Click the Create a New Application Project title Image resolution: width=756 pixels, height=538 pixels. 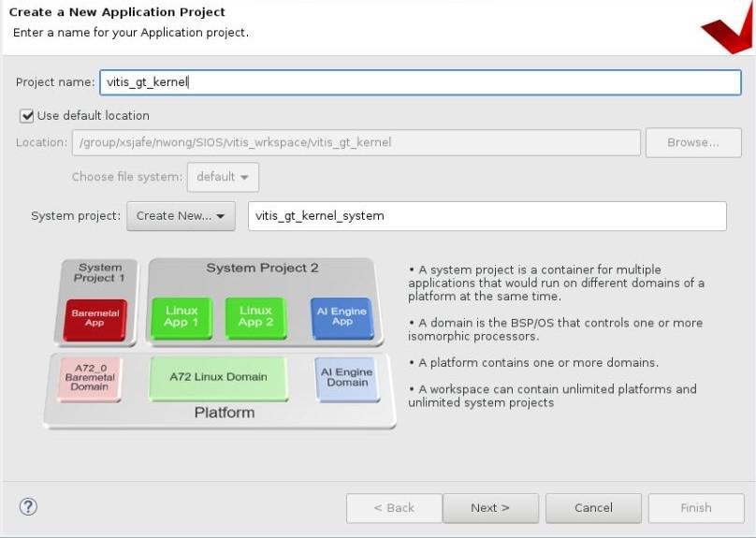[117, 12]
